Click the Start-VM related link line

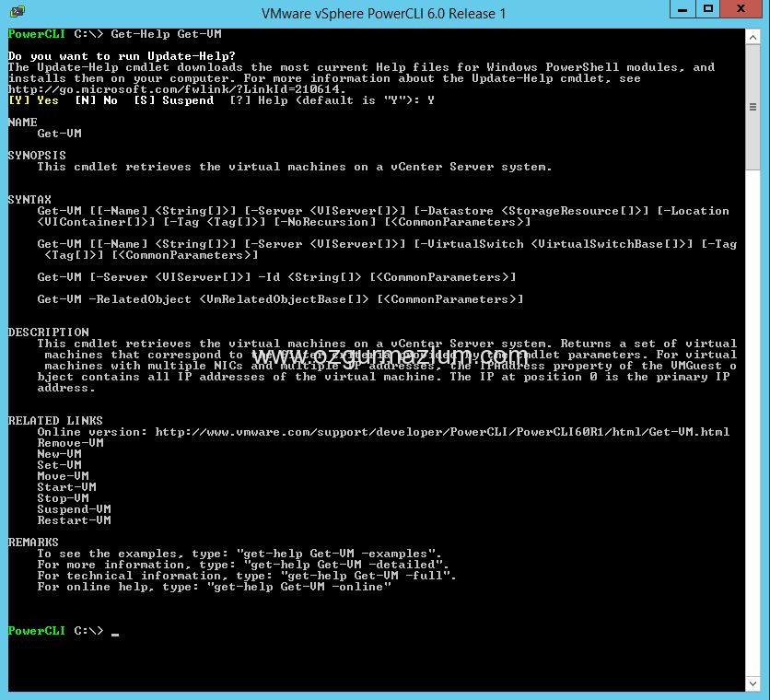tap(67, 487)
